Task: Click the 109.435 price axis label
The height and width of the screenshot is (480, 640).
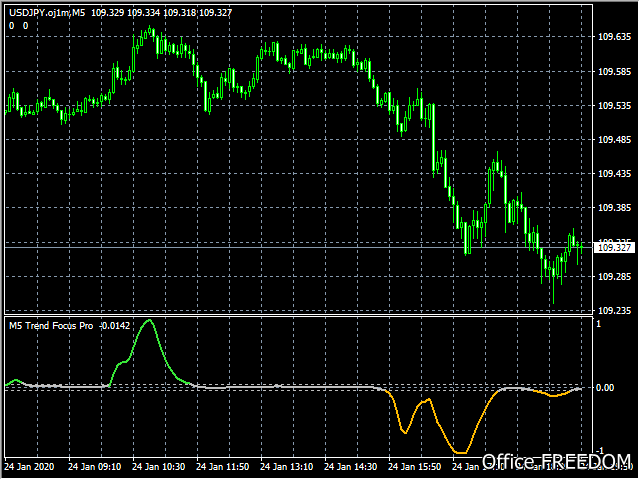Action: [614, 174]
